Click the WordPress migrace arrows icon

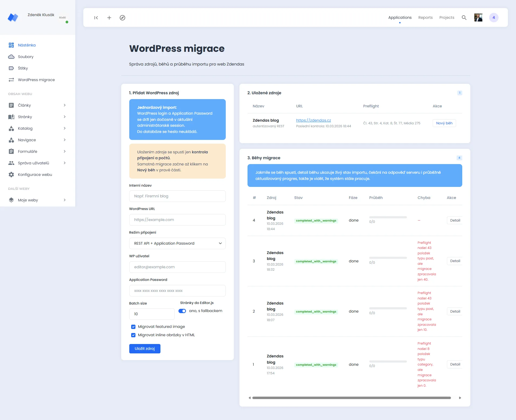[11, 80]
